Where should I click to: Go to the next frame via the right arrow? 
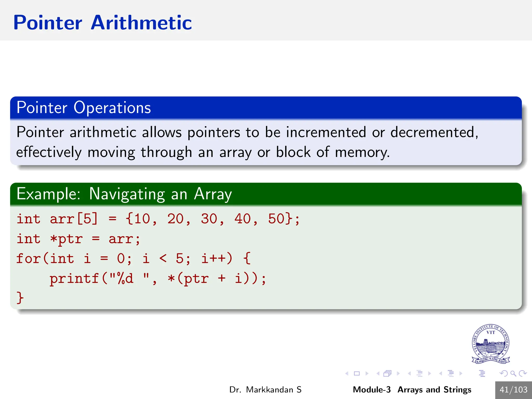[398, 374]
